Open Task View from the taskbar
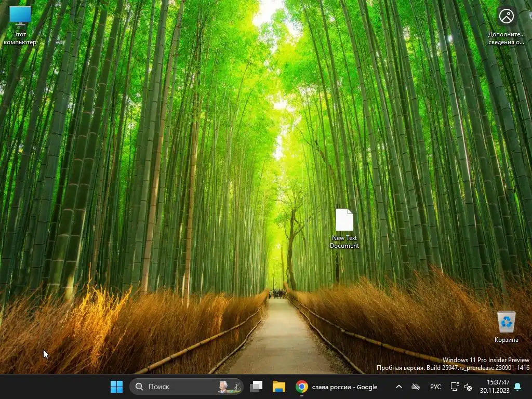This screenshot has height=399, width=532. pyautogui.click(x=257, y=387)
